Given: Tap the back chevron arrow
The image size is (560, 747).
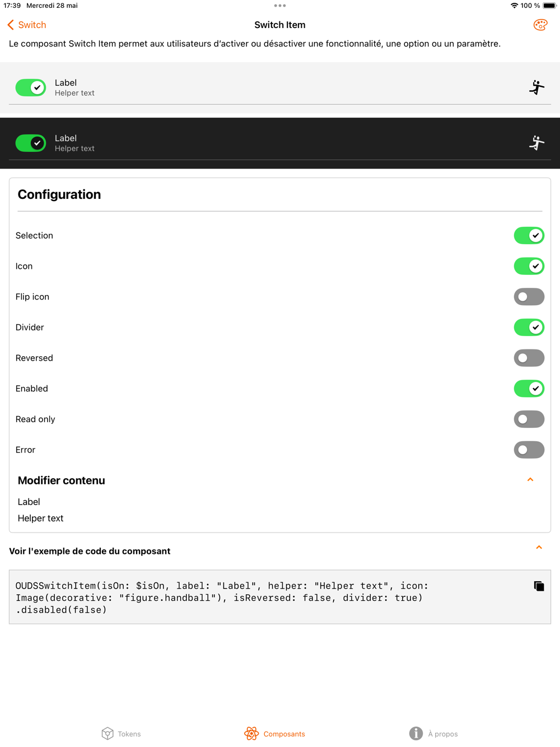Looking at the screenshot, I should pyautogui.click(x=11, y=25).
